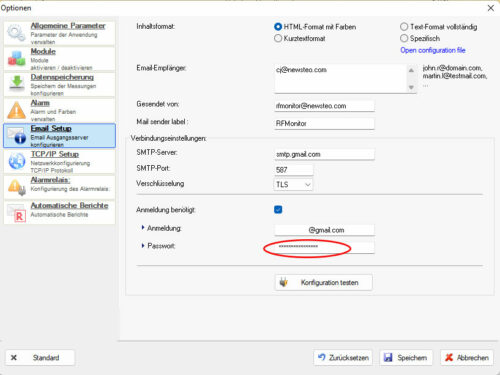Screen dimensions: 500x375
Task: Expand the Passwort arrow marker
Action: [143, 246]
